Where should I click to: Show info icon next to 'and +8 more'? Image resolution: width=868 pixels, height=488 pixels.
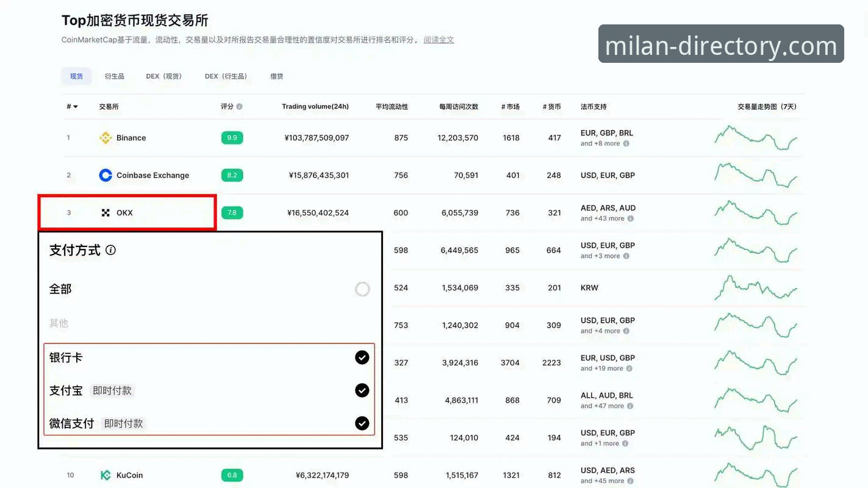click(626, 144)
